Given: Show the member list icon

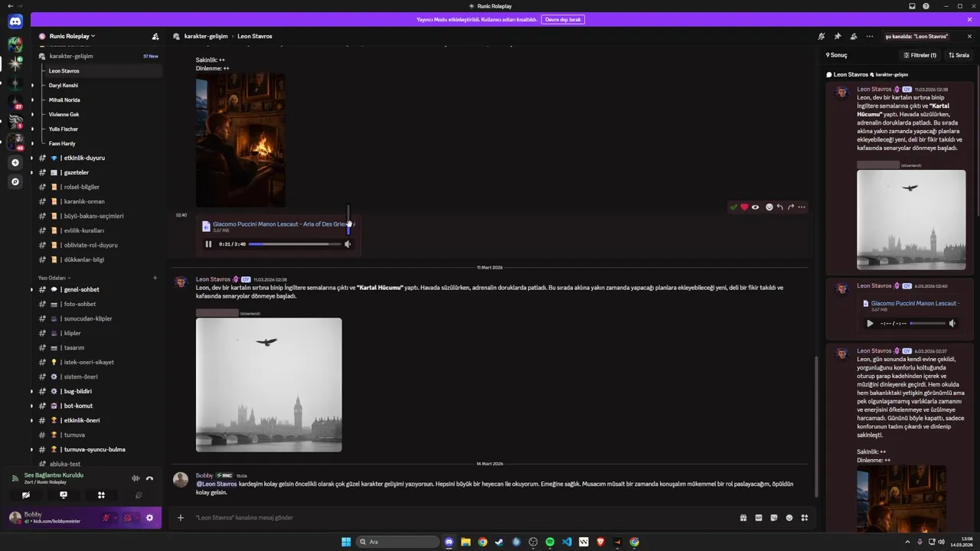Looking at the screenshot, I should (854, 36).
